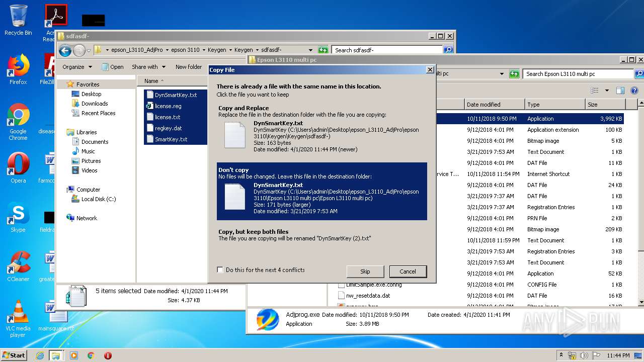Select Desktop under Favorites
Viewport: 644px width, 362px height.
point(91,94)
